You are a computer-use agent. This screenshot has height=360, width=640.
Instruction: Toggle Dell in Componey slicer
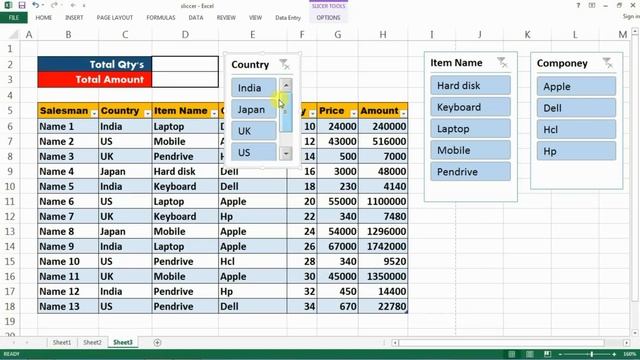coord(576,108)
